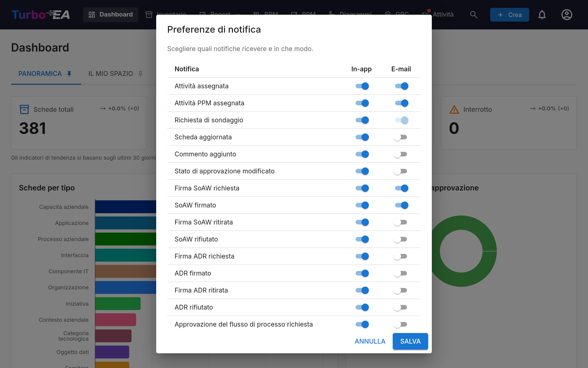
Task: Open the search magnifier icon
Action: pyautogui.click(x=474, y=14)
